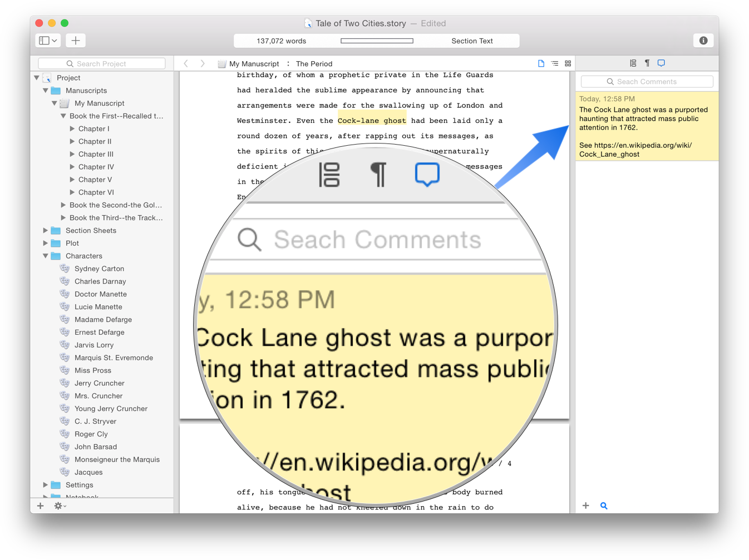
Task: Expand Book the Second triangle
Action: [63, 205]
